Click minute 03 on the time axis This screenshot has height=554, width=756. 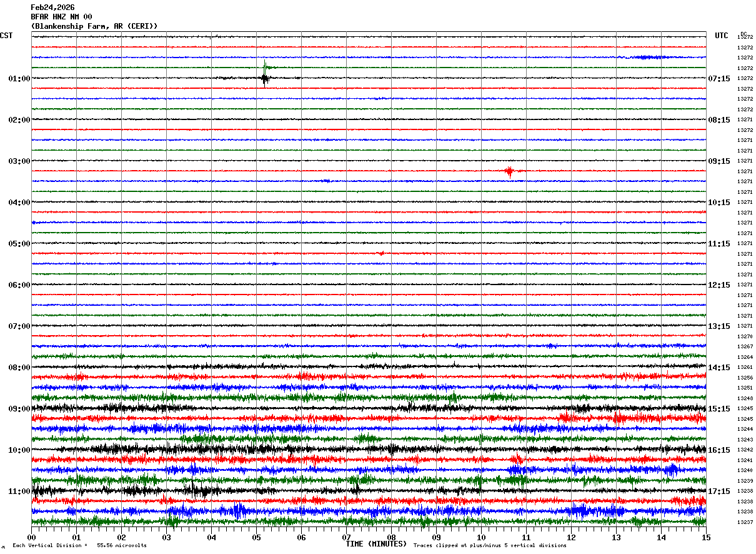pos(166,537)
